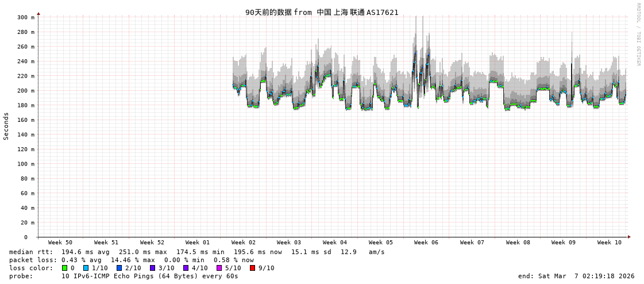
Task: Click the packet loss statistics line
Action: point(132,260)
